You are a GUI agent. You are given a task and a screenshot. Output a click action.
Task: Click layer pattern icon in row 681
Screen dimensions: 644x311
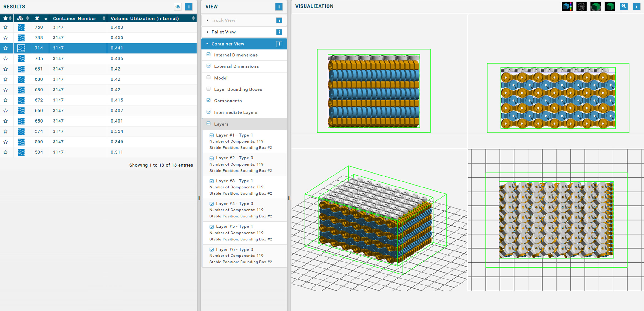[x=21, y=69]
